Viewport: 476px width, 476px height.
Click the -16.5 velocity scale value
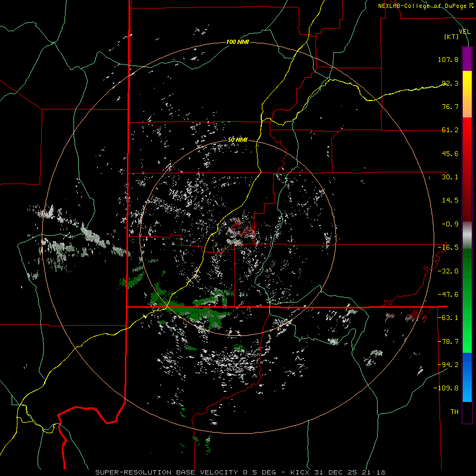click(448, 248)
